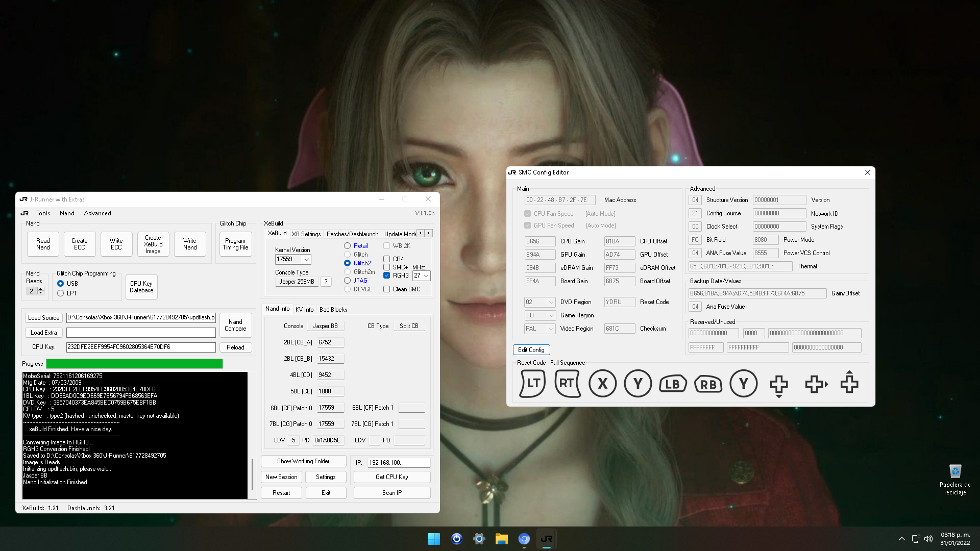The image size is (980, 551).
Task: Open the Papelera de reciclaje desktop icon
Action: 955,479
